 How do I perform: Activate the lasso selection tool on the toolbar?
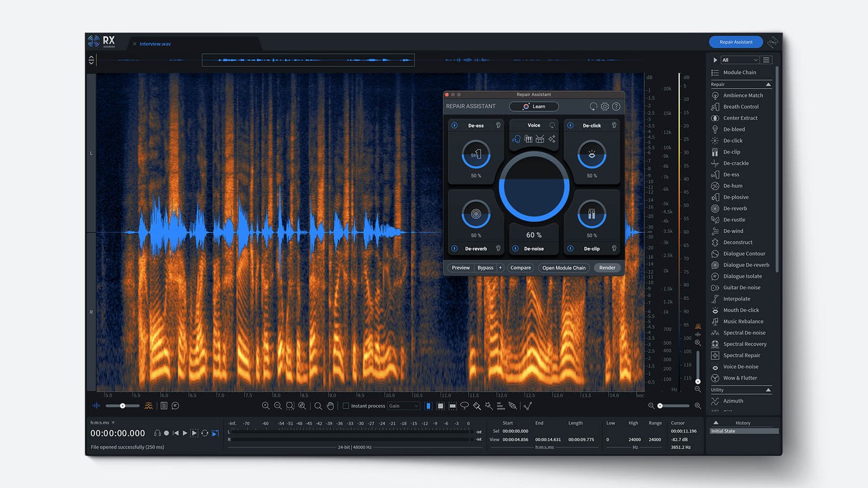pos(464,406)
